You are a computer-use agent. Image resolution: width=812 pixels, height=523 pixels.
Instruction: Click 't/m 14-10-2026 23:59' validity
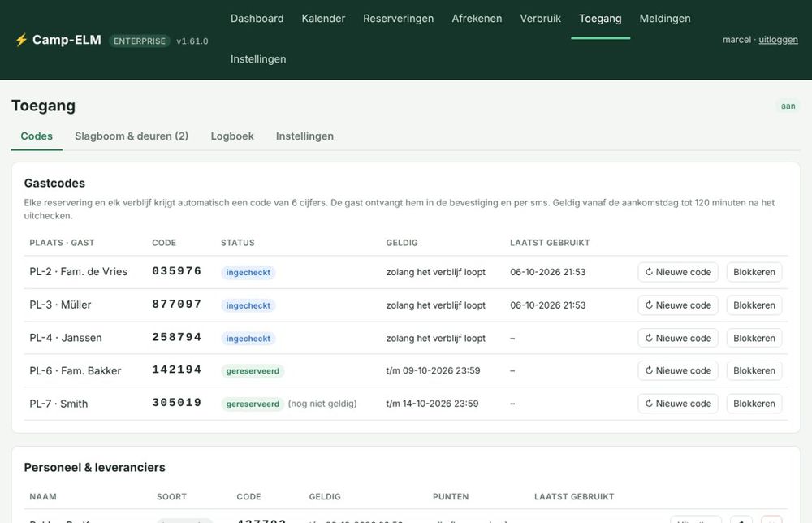point(433,404)
